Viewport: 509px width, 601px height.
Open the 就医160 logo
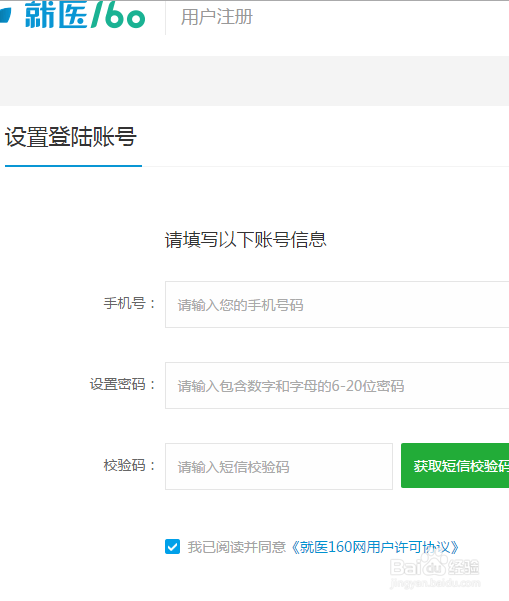tap(73, 15)
